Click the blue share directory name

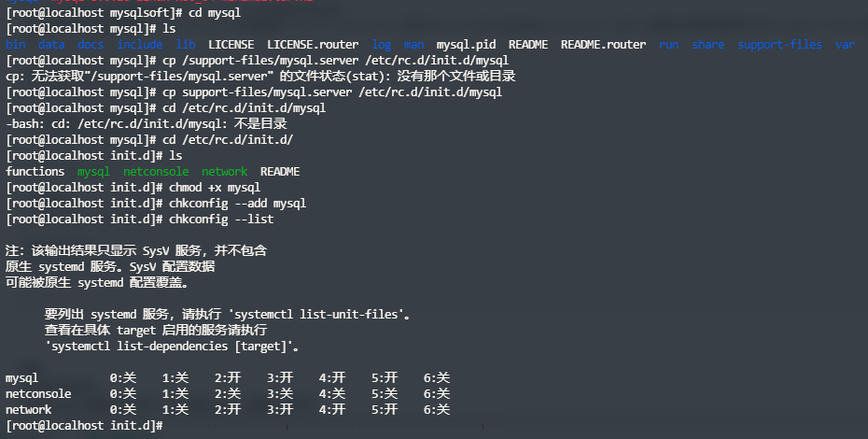point(707,45)
